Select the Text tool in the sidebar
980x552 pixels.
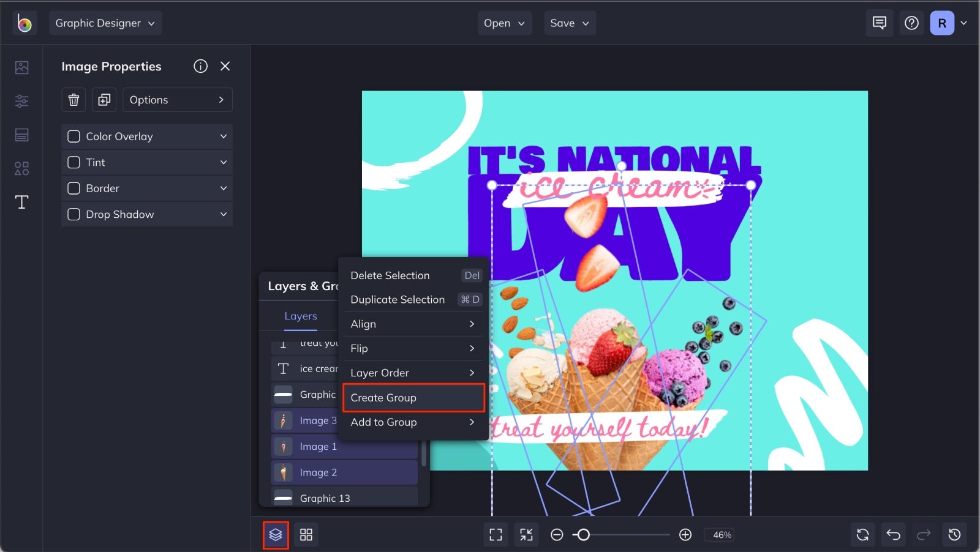(x=21, y=202)
